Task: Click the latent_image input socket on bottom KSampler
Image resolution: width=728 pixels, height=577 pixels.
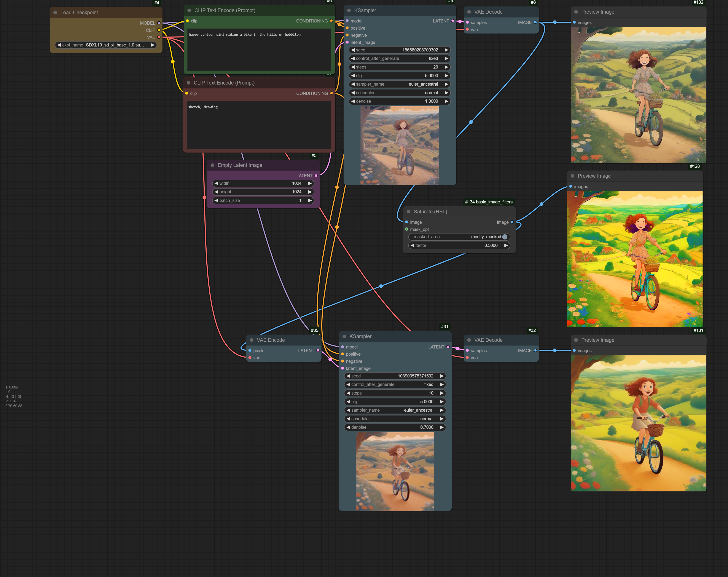Action: coord(343,368)
